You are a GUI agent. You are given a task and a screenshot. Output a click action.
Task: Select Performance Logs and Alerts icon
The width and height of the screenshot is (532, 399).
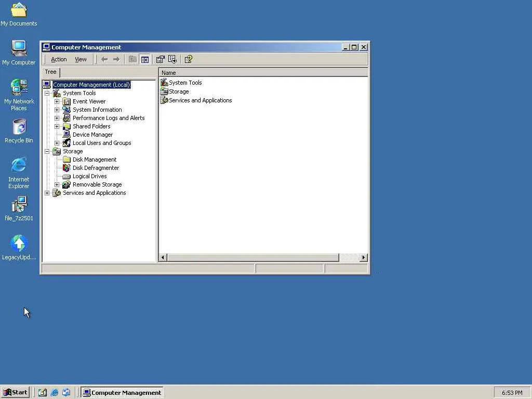67,118
